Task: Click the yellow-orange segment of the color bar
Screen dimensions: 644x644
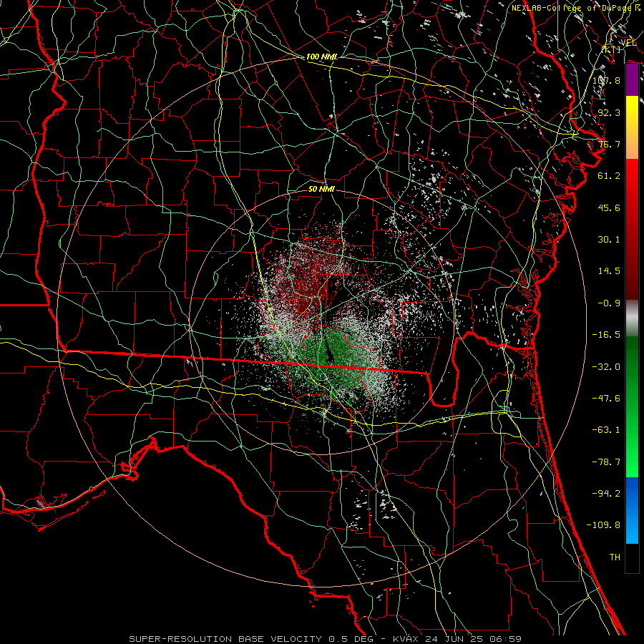Action: tap(632, 127)
